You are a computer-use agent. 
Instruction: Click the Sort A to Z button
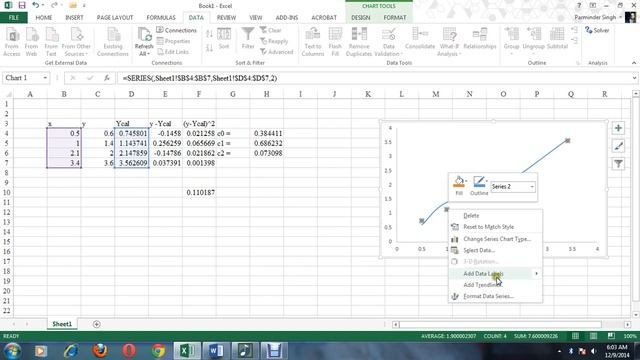(209, 34)
